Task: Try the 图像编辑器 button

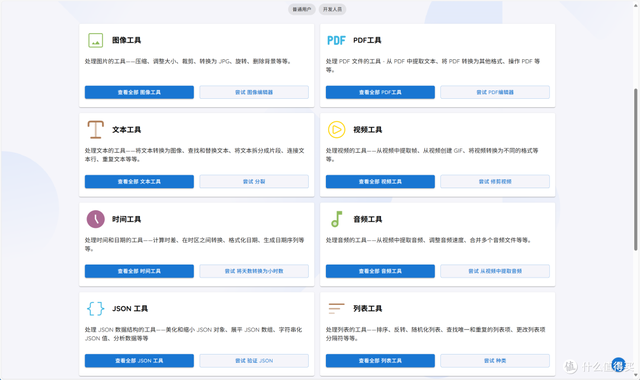Action: 254,92
